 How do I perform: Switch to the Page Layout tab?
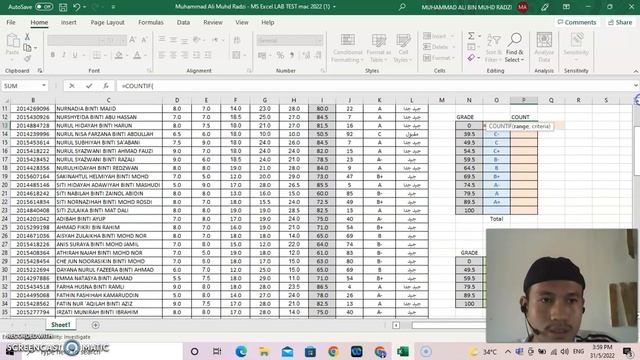[x=107, y=22]
